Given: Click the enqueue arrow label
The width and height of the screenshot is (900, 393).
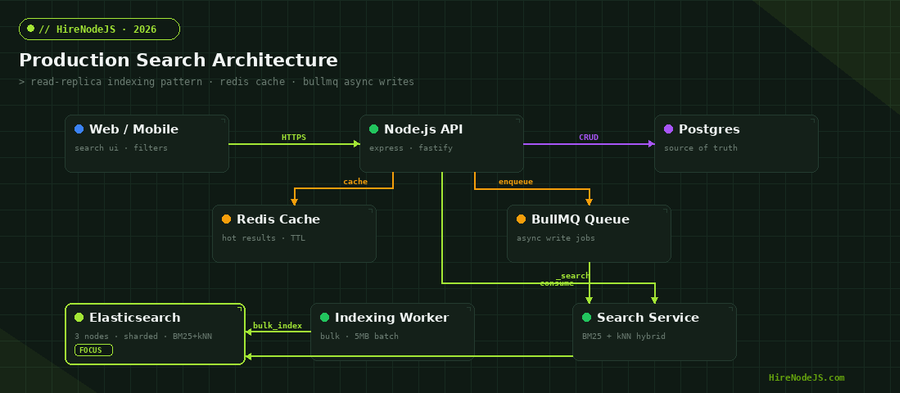Looking at the screenshot, I should tap(515, 182).
